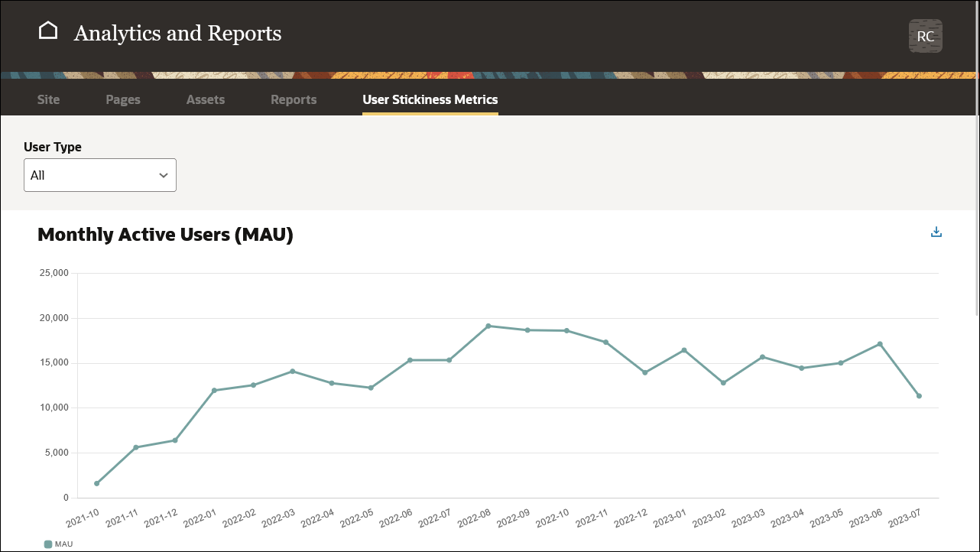Open the RC user profile avatar

click(x=925, y=35)
